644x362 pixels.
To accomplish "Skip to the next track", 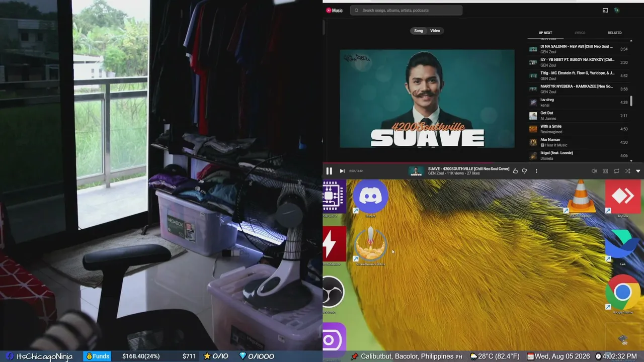I will point(342,171).
